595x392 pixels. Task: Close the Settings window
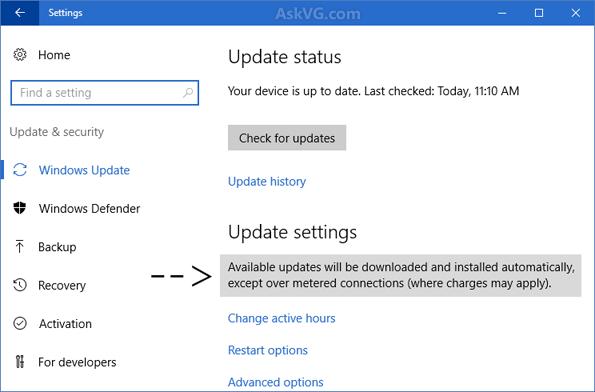click(x=576, y=13)
